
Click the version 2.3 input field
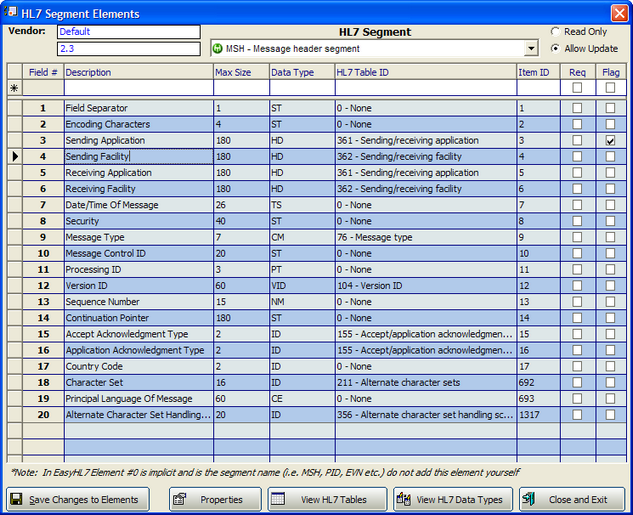pos(129,49)
